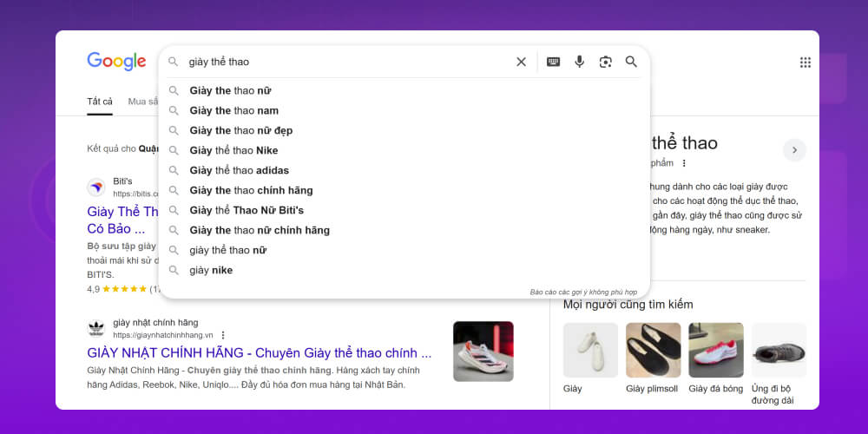Click inside the search input field

[x=347, y=62]
